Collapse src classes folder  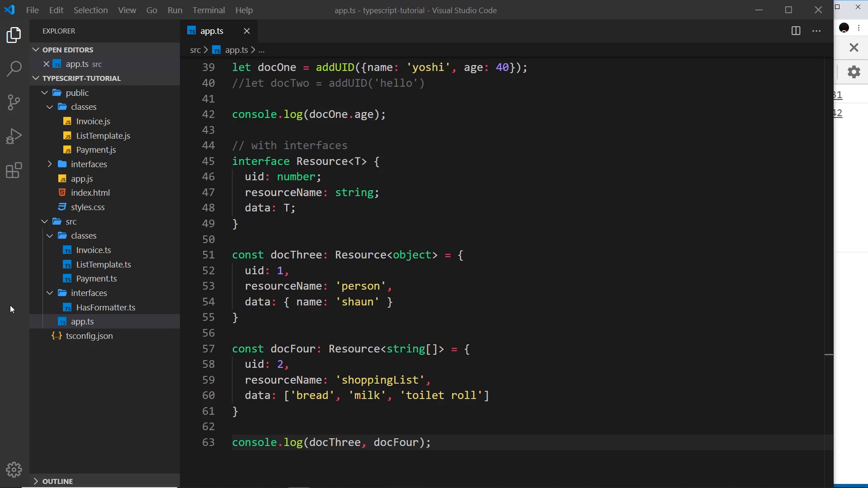(x=50, y=236)
